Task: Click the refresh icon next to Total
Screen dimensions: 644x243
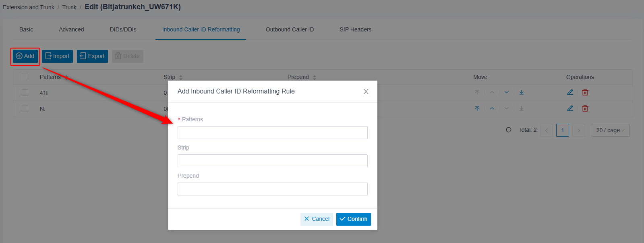Action: click(509, 130)
